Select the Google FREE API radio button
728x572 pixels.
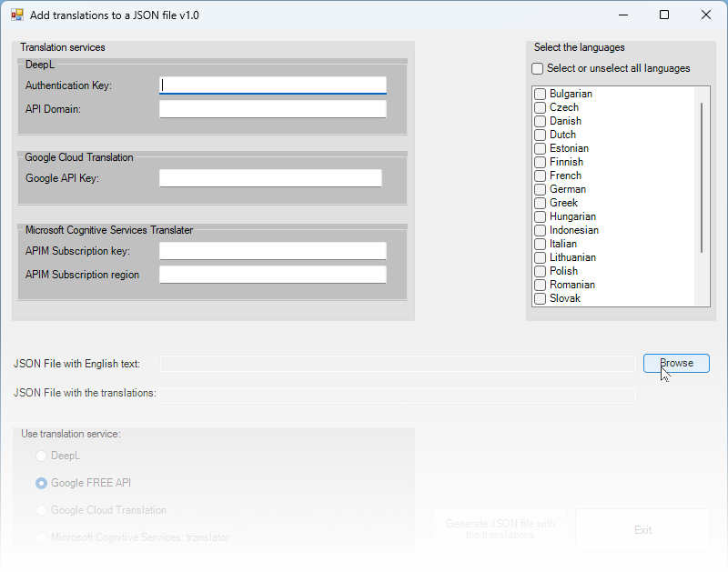click(41, 483)
